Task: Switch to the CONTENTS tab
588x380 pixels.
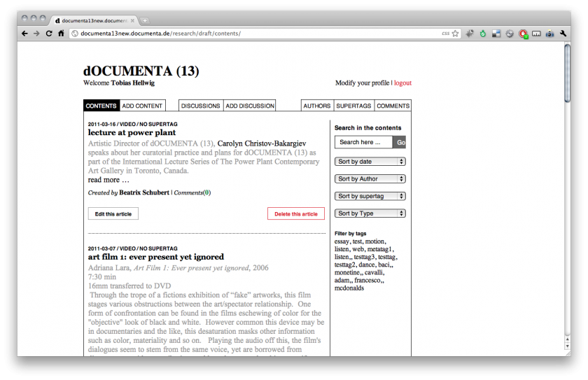Action: tap(101, 106)
